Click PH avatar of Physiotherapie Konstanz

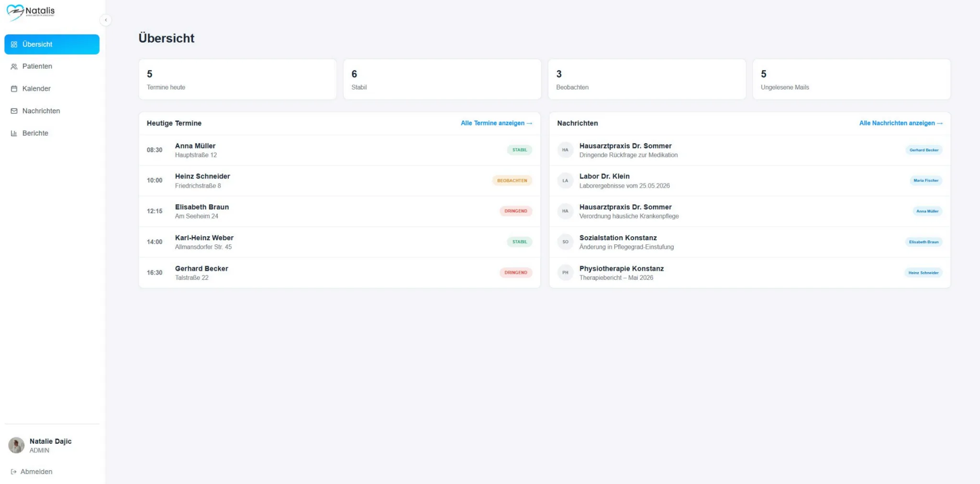point(565,273)
